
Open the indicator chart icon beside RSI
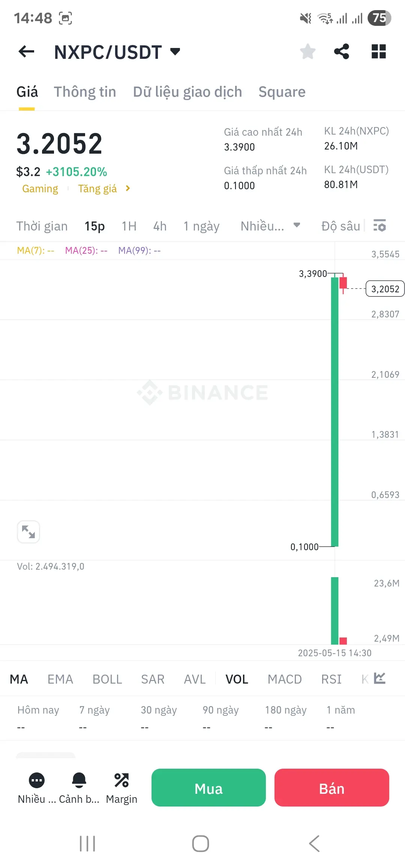tap(379, 678)
